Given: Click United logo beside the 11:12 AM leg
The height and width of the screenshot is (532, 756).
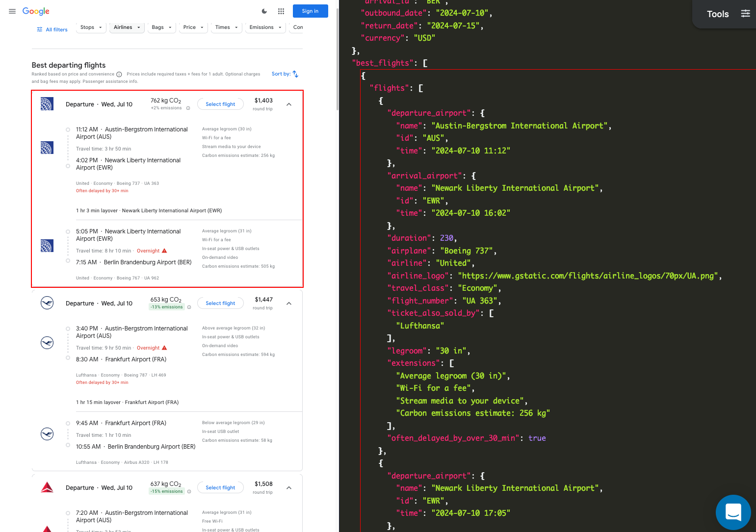Looking at the screenshot, I should 47,148.
